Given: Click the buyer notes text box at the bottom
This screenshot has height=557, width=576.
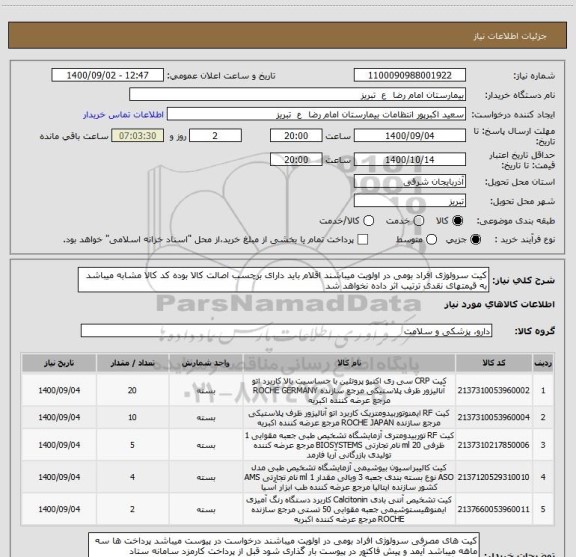Looking at the screenshot, I should [x=284, y=545].
